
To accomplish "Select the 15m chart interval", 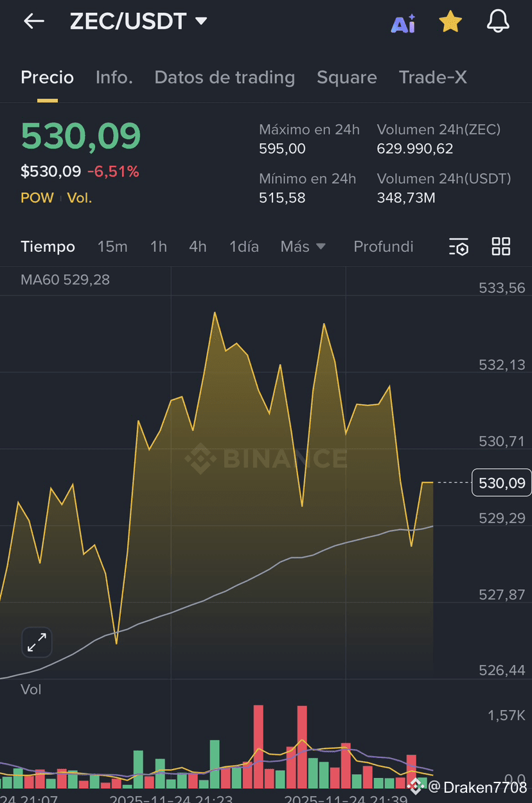I will [112, 247].
